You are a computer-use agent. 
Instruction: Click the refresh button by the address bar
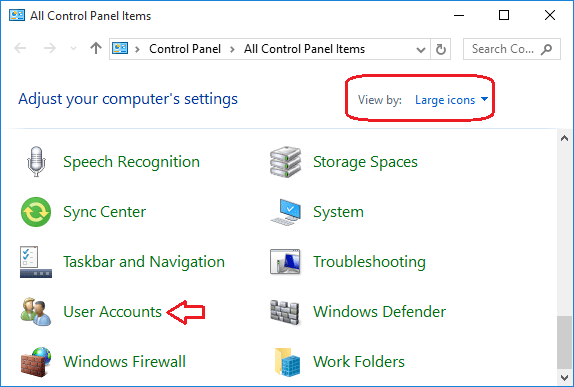pos(441,49)
